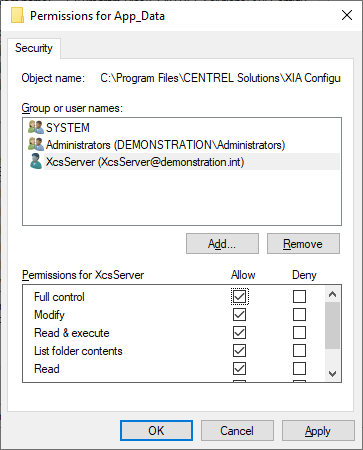The height and width of the screenshot is (450, 363).
Task: Check Deny box for Read & execute
Action: [x=299, y=332]
